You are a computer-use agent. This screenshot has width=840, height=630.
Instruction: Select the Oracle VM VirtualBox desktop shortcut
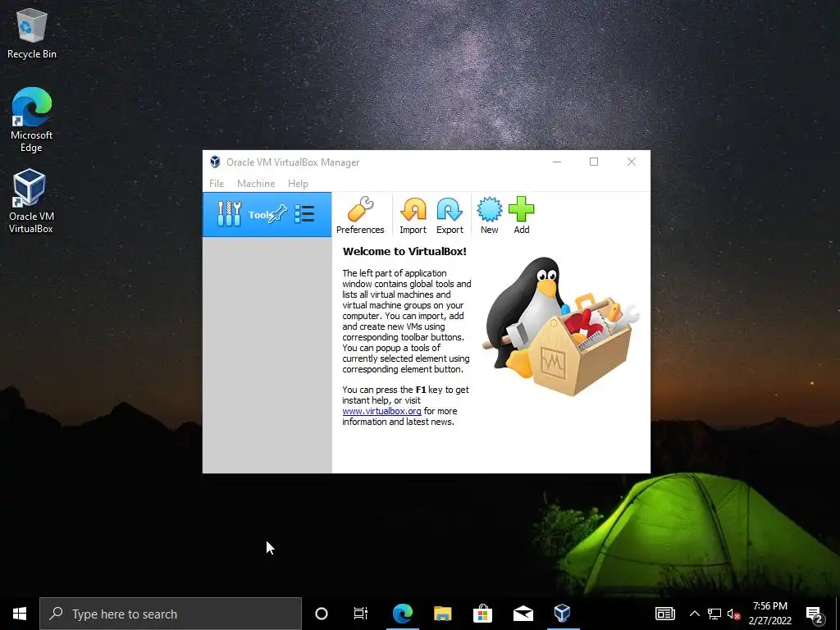[x=30, y=202]
